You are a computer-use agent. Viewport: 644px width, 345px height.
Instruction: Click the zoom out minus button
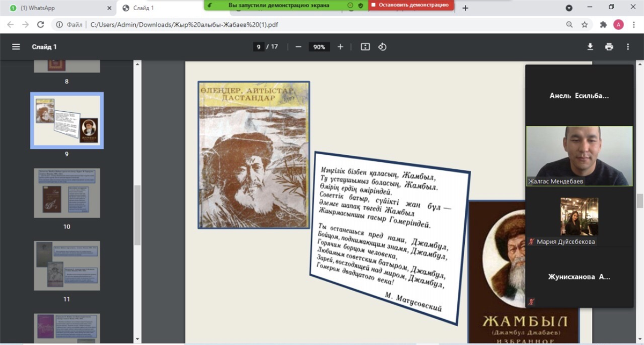tap(298, 47)
